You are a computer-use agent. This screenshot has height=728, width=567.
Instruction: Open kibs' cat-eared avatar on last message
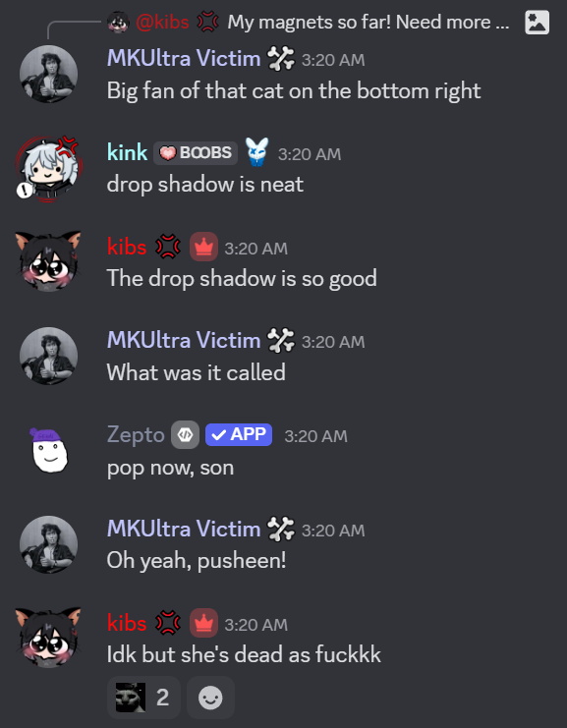click(x=49, y=638)
